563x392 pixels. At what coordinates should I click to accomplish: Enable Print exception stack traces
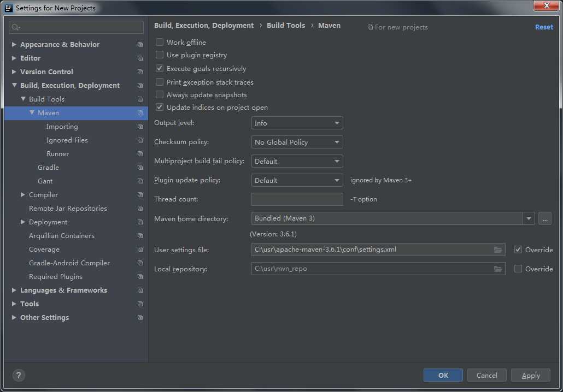click(x=160, y=82)
